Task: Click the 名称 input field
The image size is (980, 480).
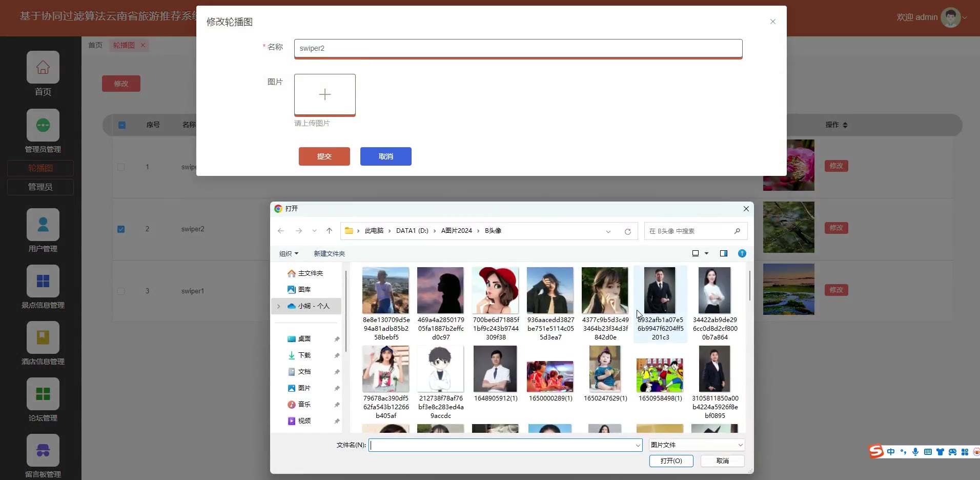Action: pyautogui.click(x=518, y=48)
